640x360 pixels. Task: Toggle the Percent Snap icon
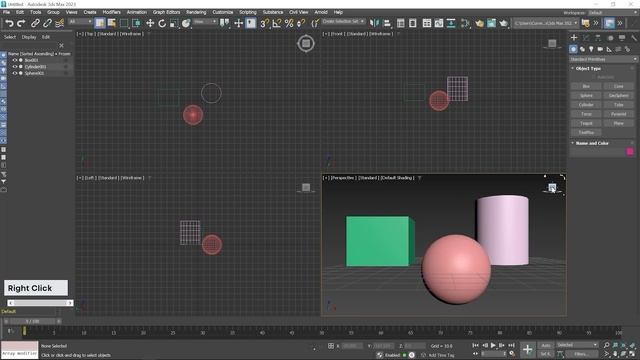click(x=289, y=23)
